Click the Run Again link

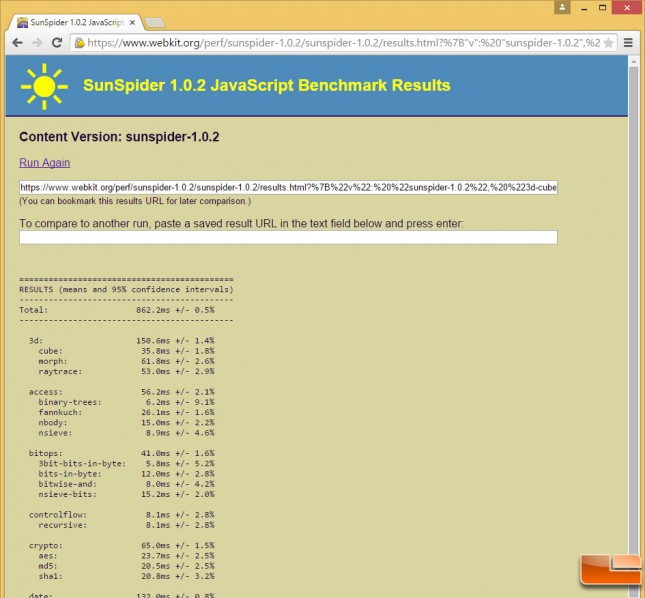[x=44, y=163]
